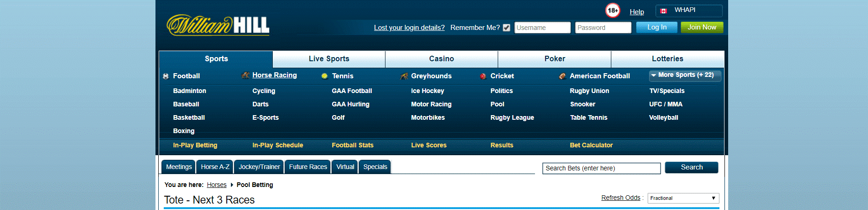This screenshot has height=210, width=868.
Task: Open the Lotteries tab
Action: click(x=667, y=59)
